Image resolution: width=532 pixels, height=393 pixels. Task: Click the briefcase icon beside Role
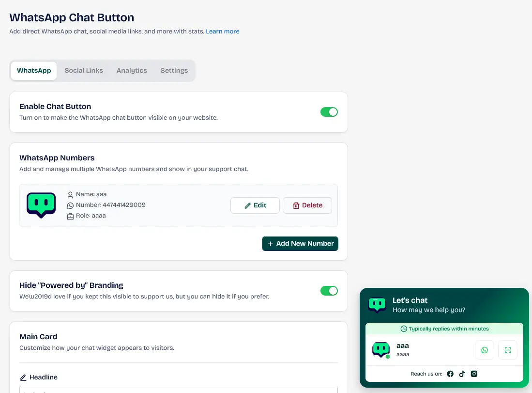[70, 217]
